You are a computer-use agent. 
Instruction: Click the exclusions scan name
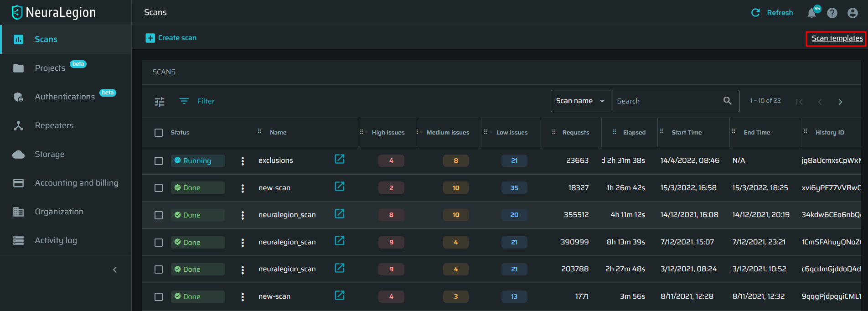276,161
